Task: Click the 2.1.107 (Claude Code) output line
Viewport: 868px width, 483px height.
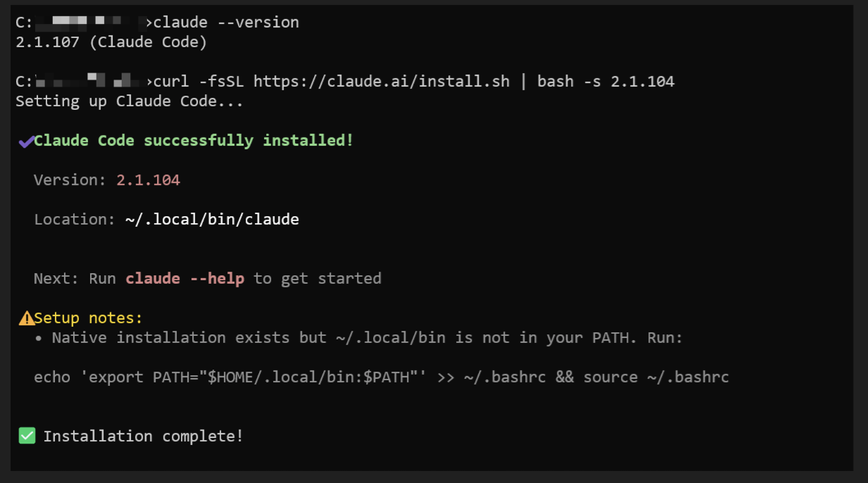Action: coord(111,42)
